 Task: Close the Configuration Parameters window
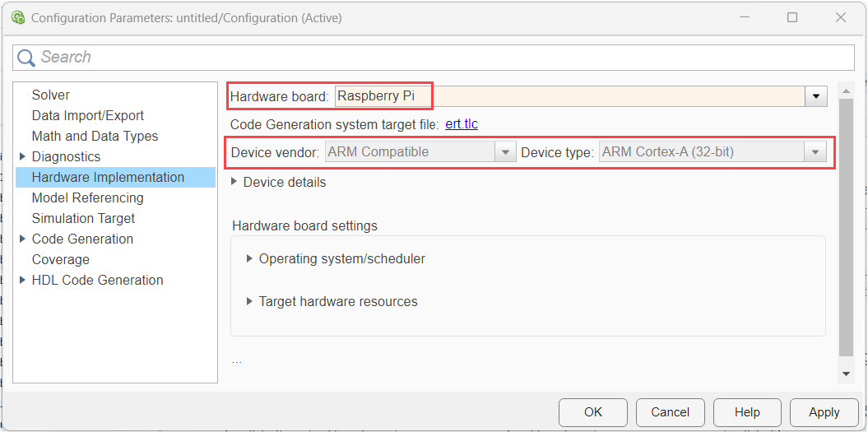tap(840, 18)
